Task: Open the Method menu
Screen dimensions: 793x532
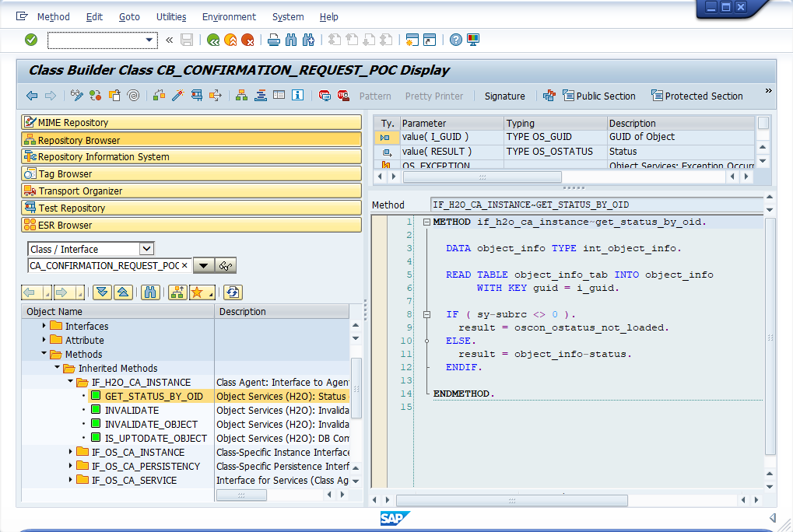Action: coord(53,16)
